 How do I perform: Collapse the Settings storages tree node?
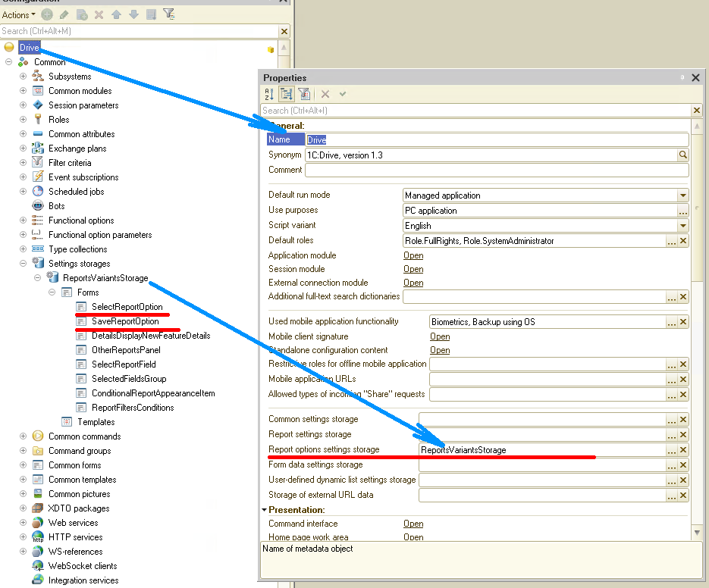[x=23, y=264]
